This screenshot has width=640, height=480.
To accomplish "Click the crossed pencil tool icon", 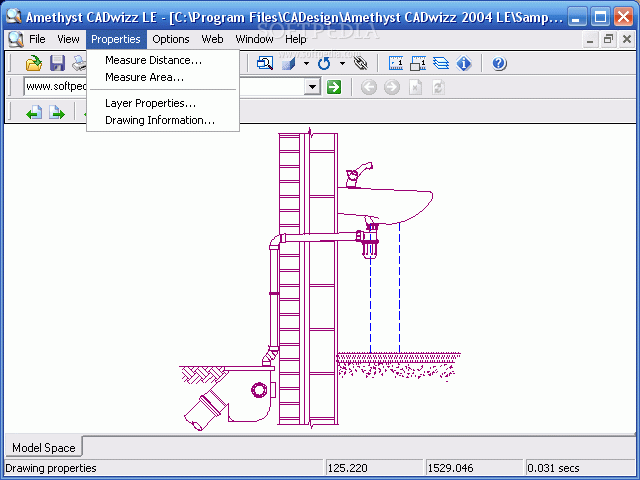I will pyautogui.click(x=360, y=63).
